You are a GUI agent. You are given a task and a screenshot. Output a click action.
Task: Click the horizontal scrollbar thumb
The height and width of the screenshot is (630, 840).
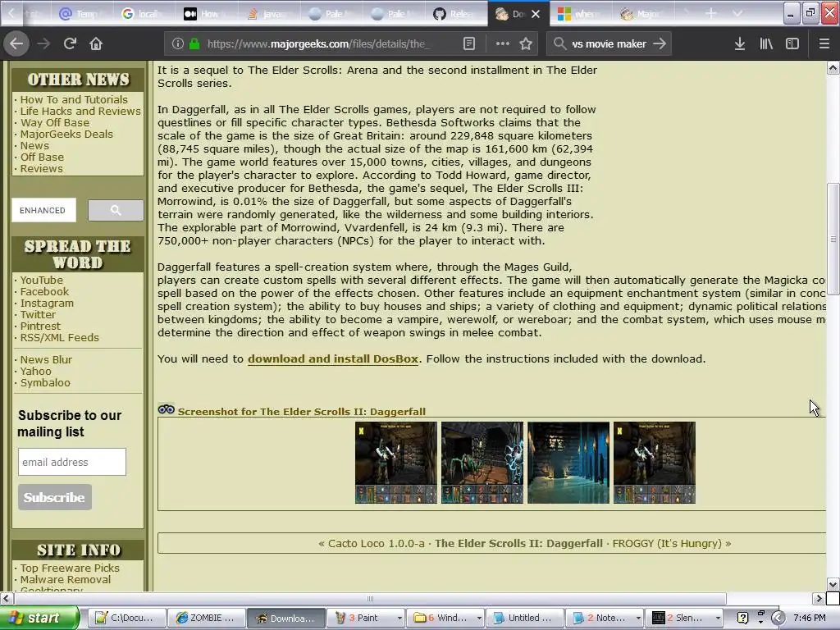click(x=370, y=598)
